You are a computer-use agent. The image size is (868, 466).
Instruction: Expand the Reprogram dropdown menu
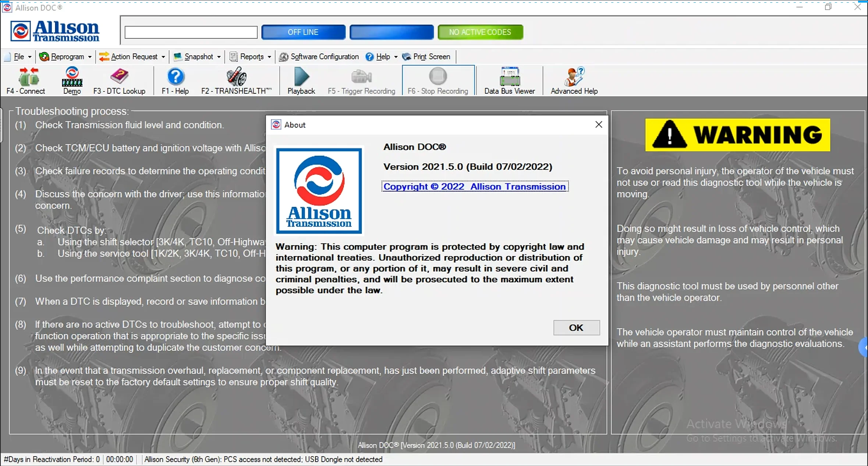point(66,57)
